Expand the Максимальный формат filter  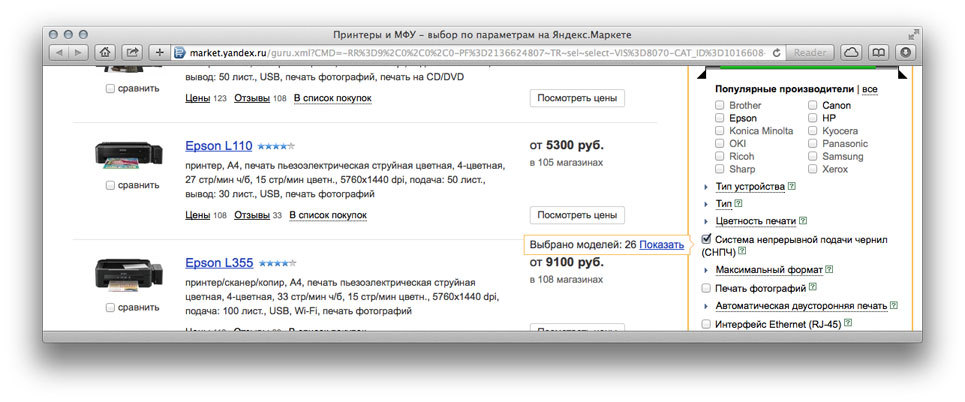pos(769,270)
